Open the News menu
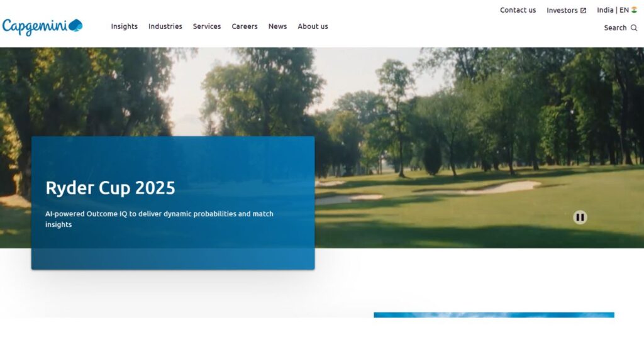644x362 pixels. click(x=277, y=26)
